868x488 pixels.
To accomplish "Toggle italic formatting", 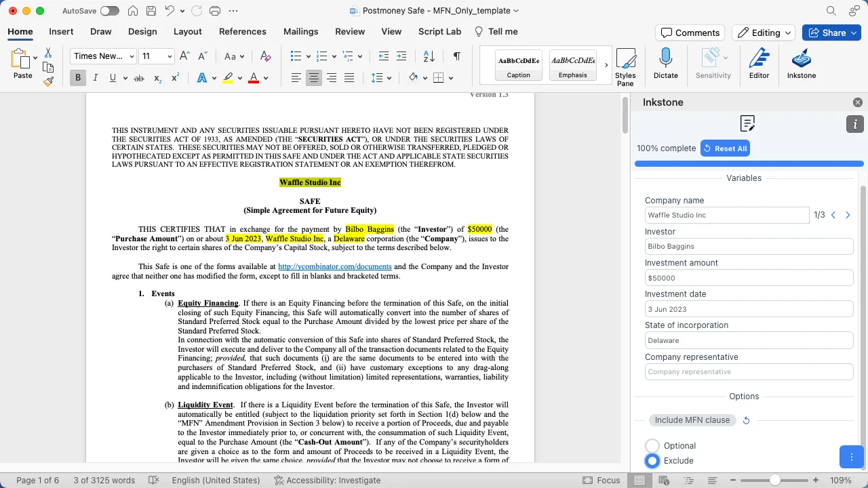I will point(95,78).
